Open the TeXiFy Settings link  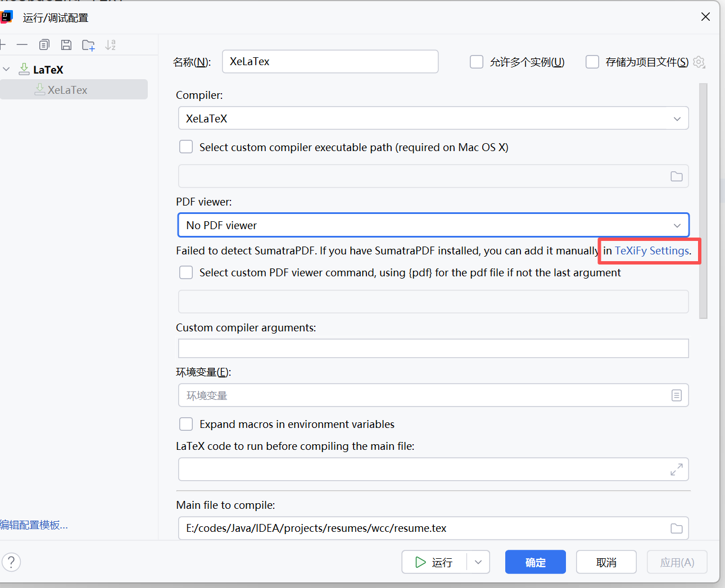click(651, 251)
